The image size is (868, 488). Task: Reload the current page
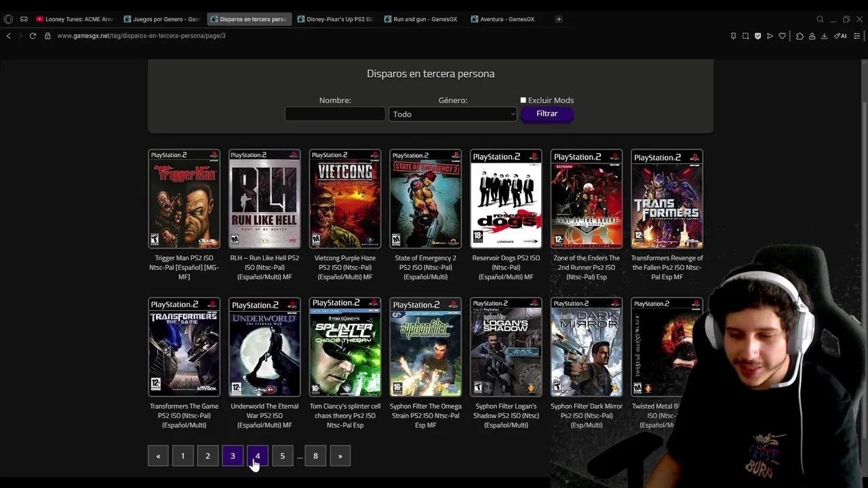coord(33,36)
